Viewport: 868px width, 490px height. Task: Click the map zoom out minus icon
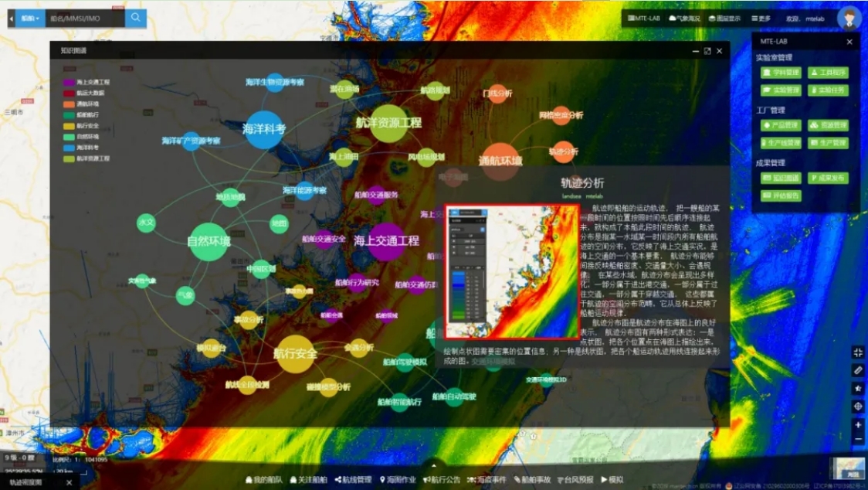(x=858, y=439)
